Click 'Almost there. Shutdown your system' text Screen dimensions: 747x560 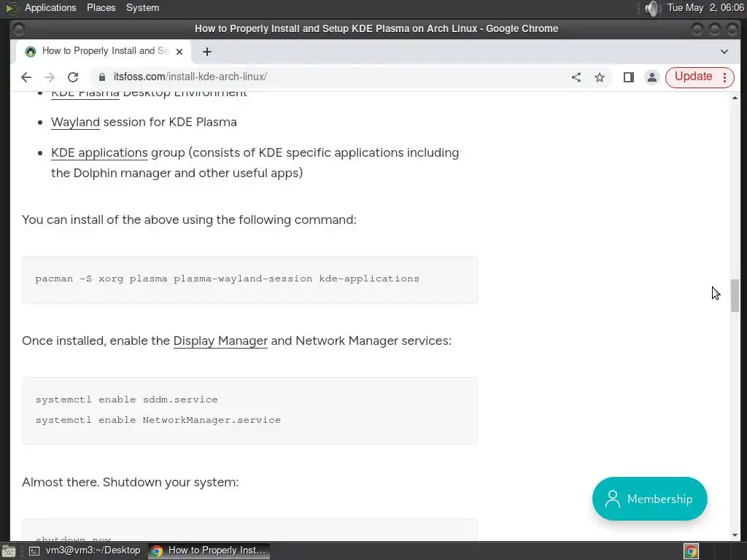(130, 483)
